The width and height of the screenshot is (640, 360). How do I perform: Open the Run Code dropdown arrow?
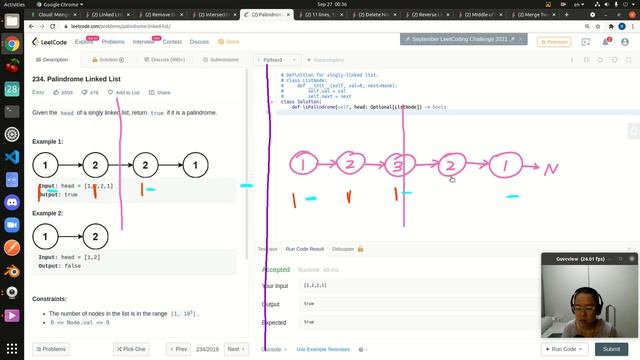[580, 349]
